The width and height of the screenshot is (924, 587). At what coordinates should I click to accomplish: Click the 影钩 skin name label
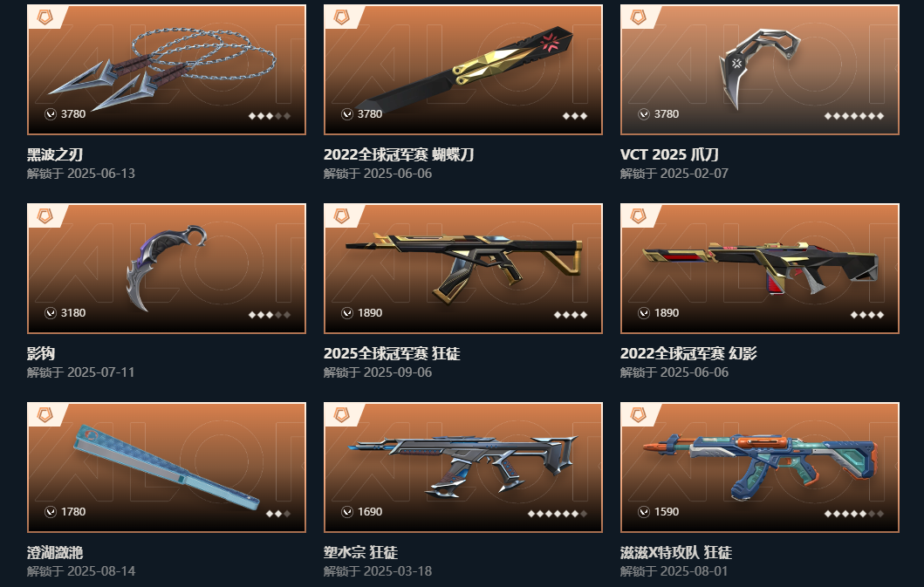click(41, 353)
